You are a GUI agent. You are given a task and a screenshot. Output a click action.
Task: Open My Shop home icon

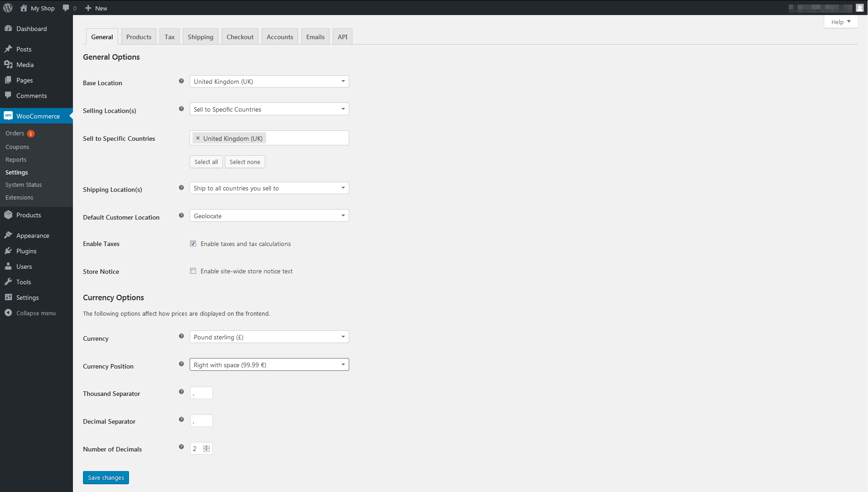click(24, 8)
